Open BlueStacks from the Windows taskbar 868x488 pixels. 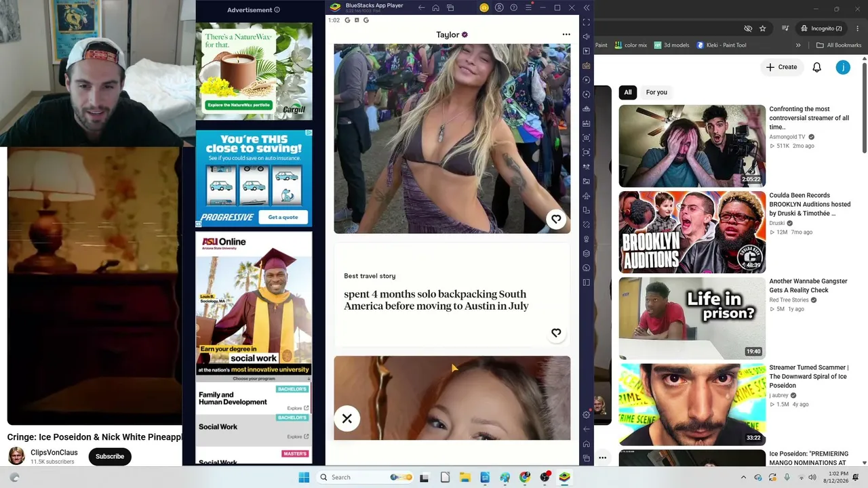point(564,477)
